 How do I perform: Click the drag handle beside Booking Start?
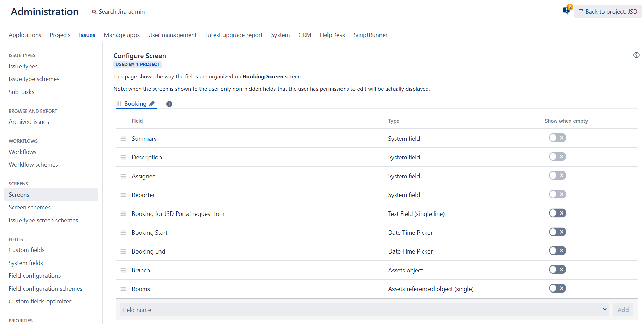[x=123, y=233]
